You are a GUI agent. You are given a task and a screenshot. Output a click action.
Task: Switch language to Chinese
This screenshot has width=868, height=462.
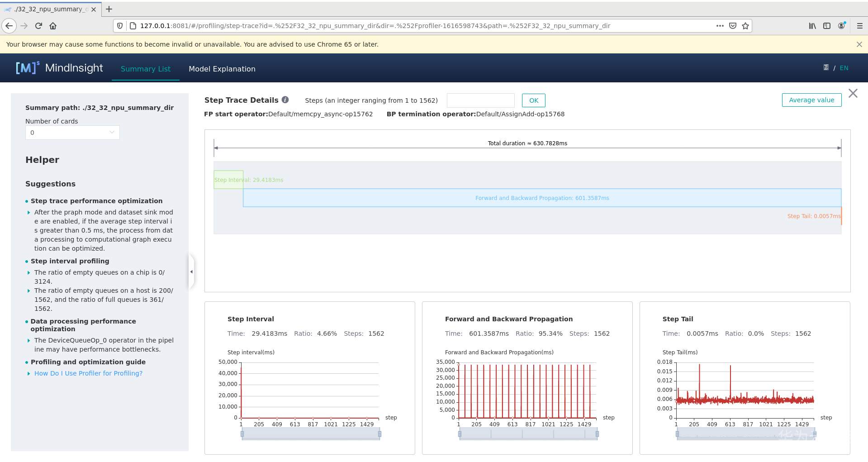pyautogui.click(x=826, y=68)
